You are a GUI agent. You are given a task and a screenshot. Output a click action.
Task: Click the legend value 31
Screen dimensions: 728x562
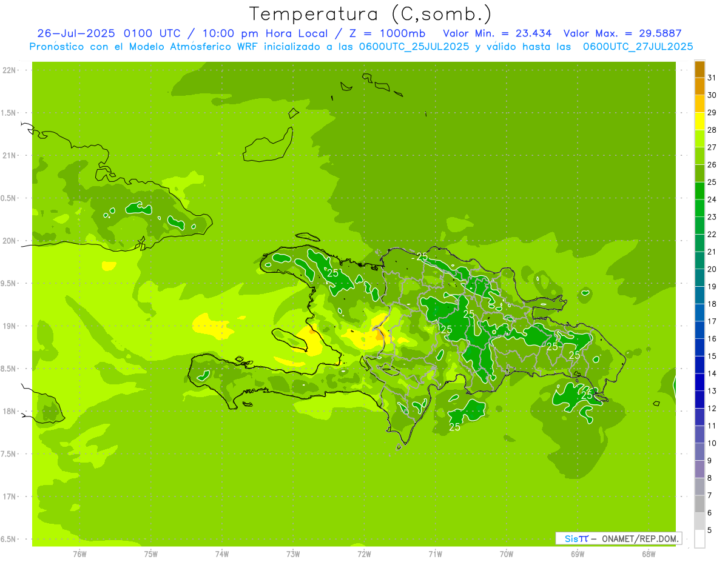coord(712,78)
